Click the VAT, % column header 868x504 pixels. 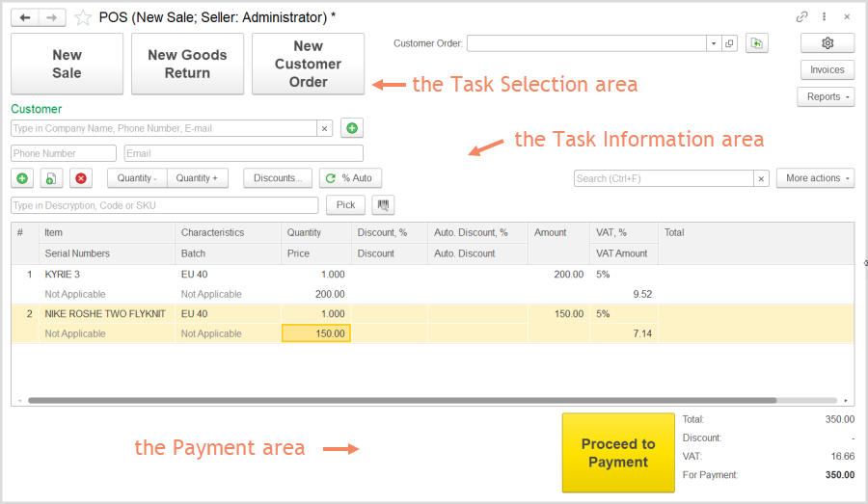tap(624, 233)
